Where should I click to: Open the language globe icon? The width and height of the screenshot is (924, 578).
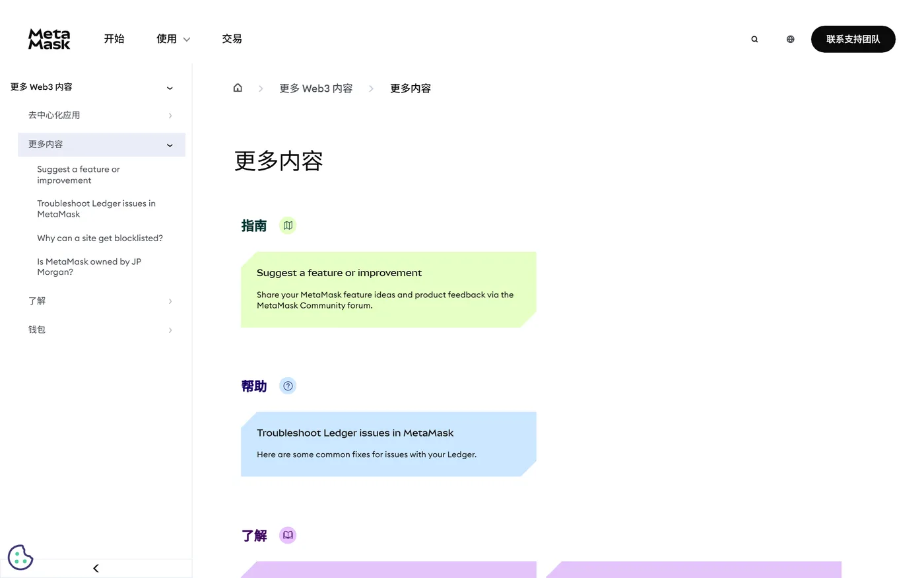(790, 39)
